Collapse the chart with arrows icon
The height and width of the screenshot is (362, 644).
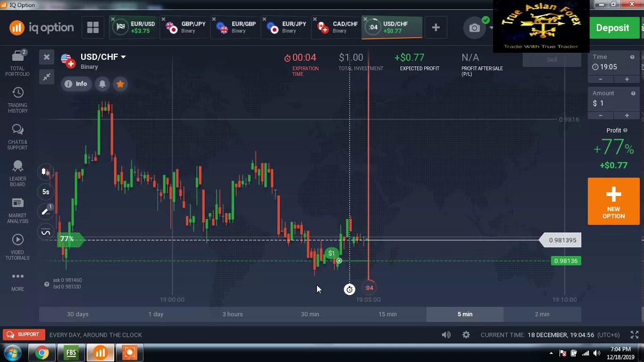click(x=46, y=77)
